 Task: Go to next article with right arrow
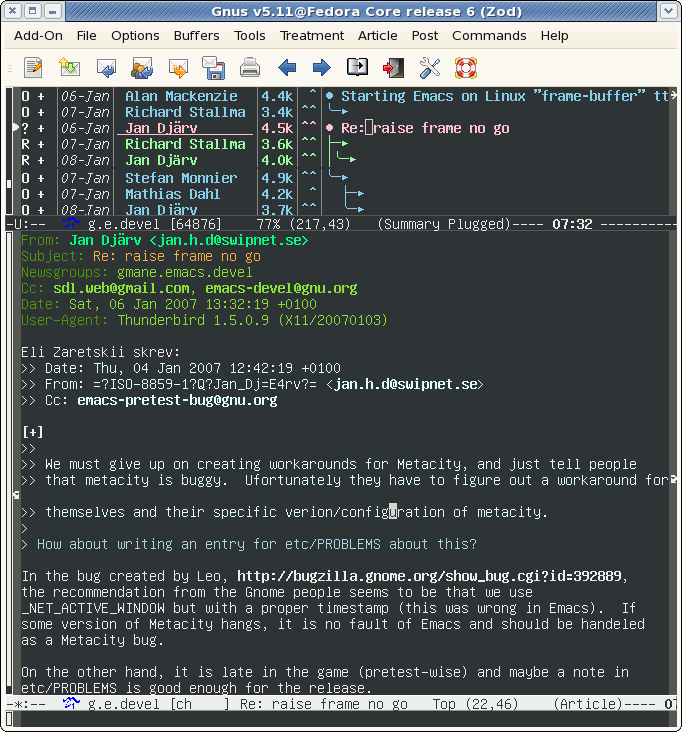[321, 68]
